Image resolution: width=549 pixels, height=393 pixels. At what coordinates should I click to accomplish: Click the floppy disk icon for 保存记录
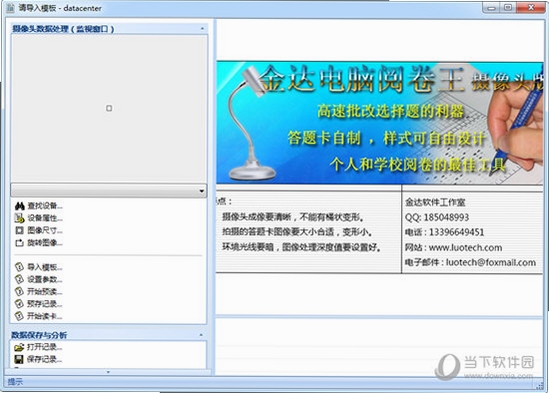(x=19, y=359)
